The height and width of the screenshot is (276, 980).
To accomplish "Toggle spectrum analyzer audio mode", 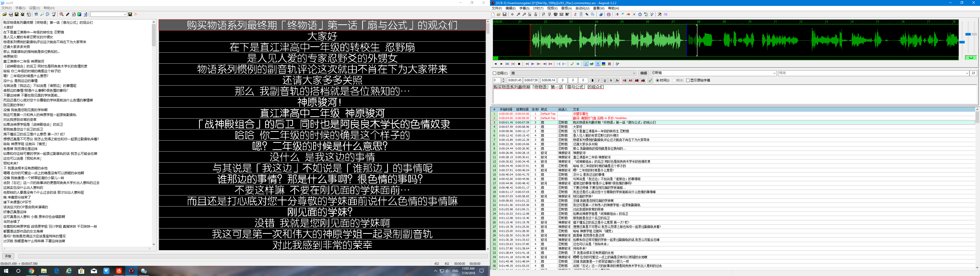I will [604, 64].
